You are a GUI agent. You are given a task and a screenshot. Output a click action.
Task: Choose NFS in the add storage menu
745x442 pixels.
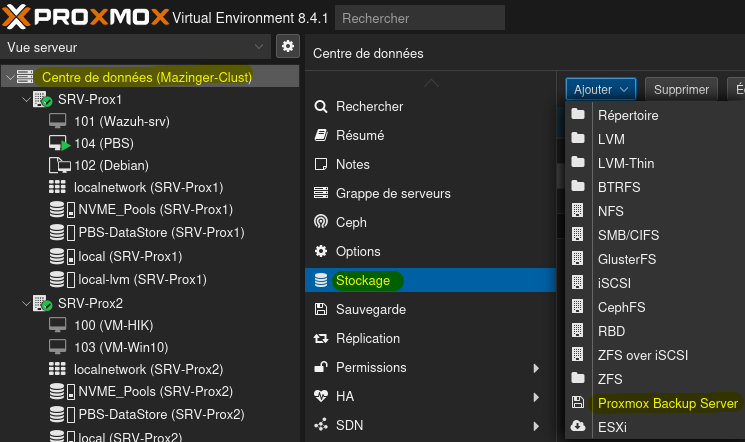(x=610, y=211)
